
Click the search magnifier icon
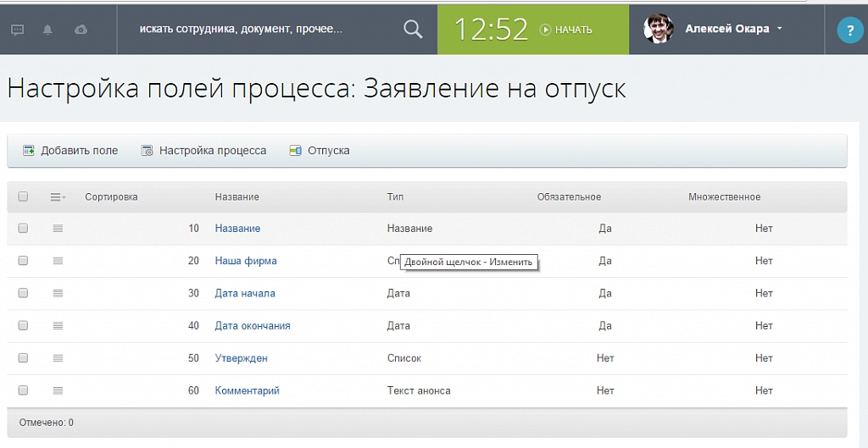click(413, 30)
